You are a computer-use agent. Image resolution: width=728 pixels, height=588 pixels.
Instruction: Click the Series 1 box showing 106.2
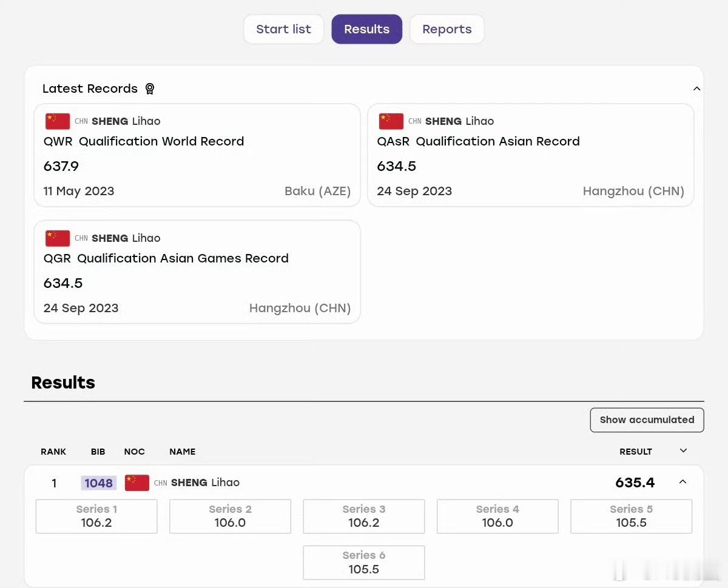point(96,516)
